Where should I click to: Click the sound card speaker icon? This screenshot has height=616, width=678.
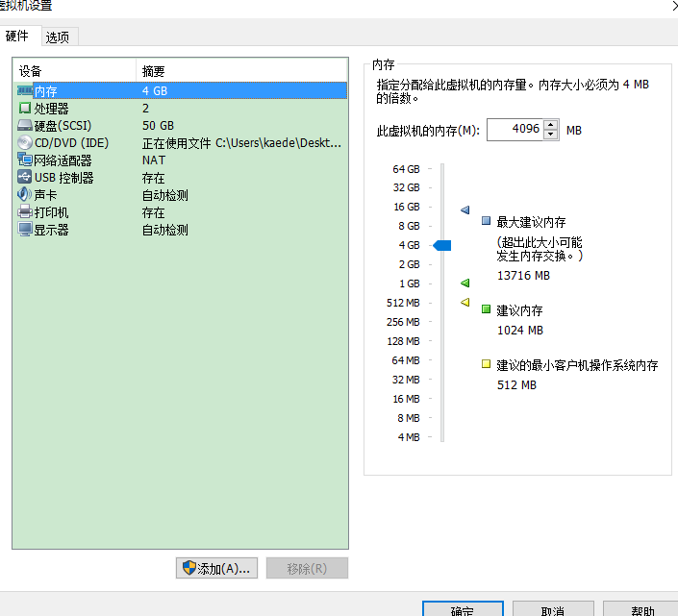pos(25,194)
